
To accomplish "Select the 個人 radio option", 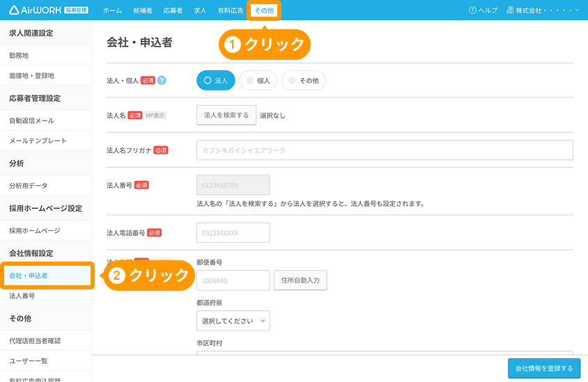I will (x=258, y=81).
